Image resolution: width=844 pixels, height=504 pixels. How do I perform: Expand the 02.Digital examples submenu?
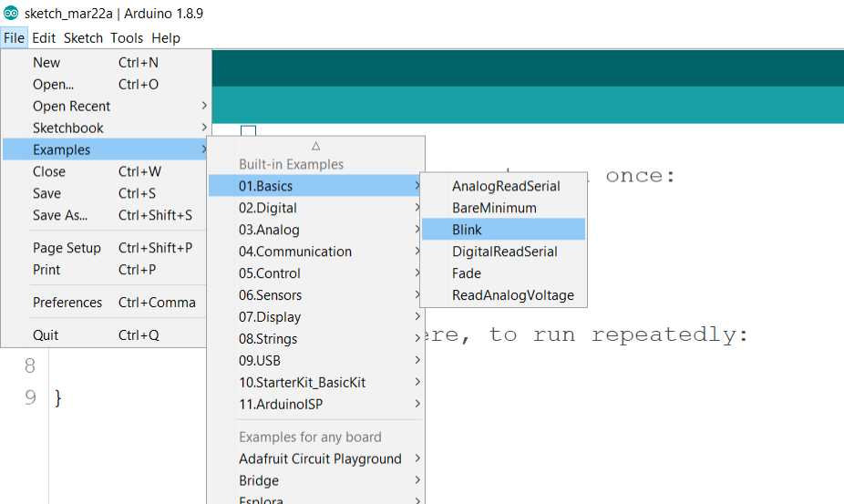315,208
